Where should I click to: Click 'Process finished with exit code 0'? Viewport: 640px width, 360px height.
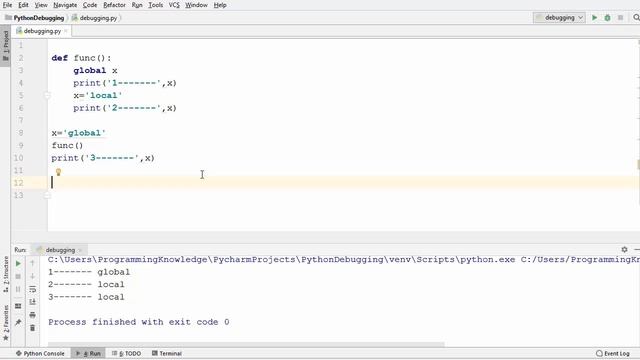click(139, 322)
